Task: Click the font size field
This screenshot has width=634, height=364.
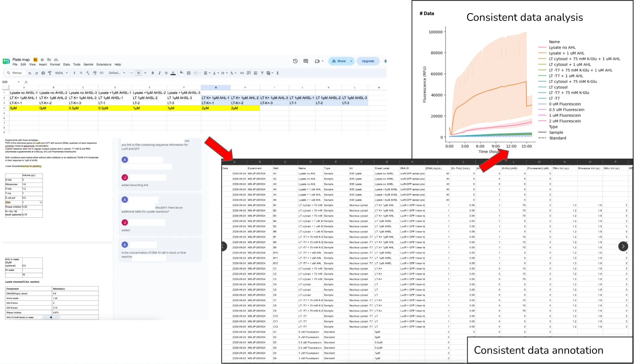Action: (138, 73)
